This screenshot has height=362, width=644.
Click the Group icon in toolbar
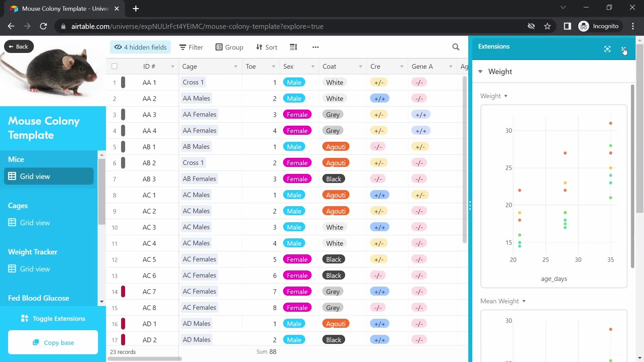click(229, 47)
